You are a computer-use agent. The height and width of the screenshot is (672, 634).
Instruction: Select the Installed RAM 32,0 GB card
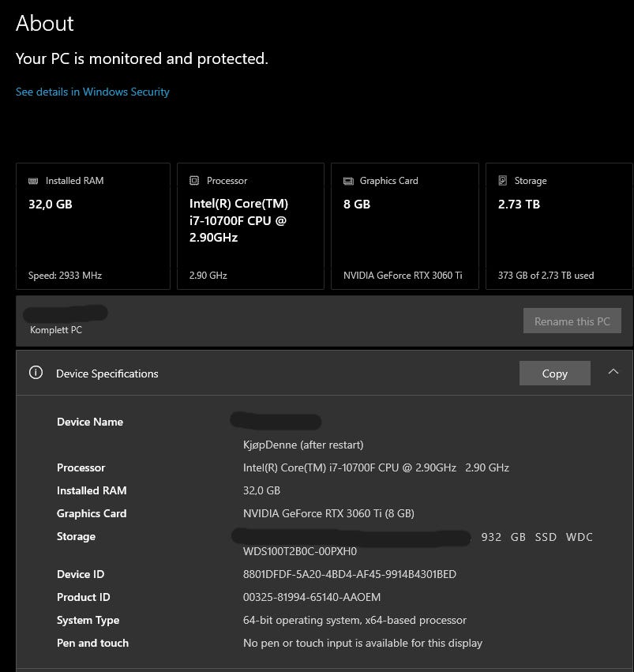92,227
